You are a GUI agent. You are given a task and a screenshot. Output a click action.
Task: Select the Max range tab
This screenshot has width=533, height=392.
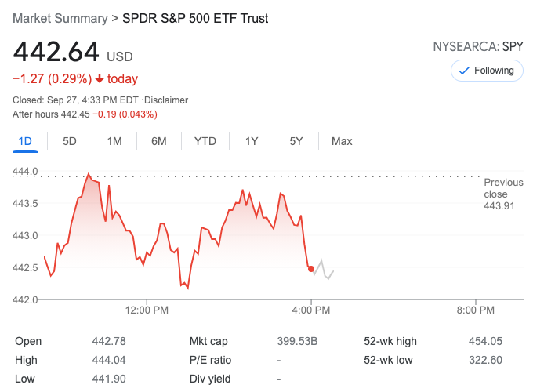click(x=342, y=141)
